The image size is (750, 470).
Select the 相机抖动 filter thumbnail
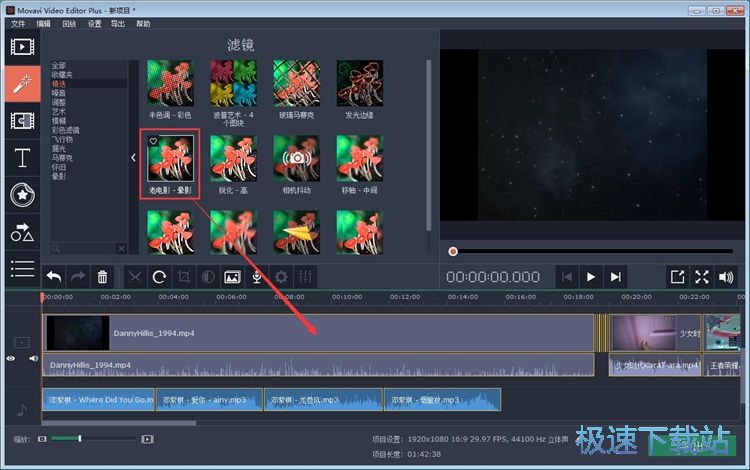(297, 158)
